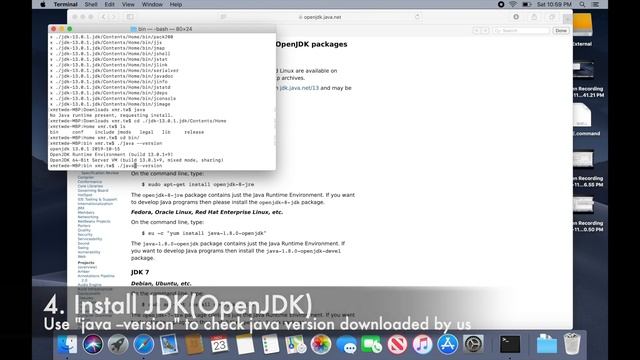Open the Help menu

pos(176,4)
